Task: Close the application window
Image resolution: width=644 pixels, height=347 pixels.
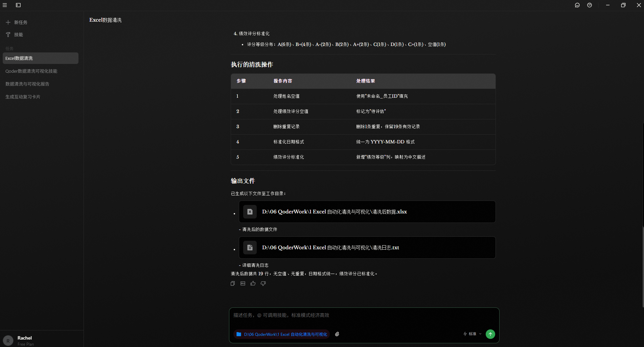Action: point(639,5)
